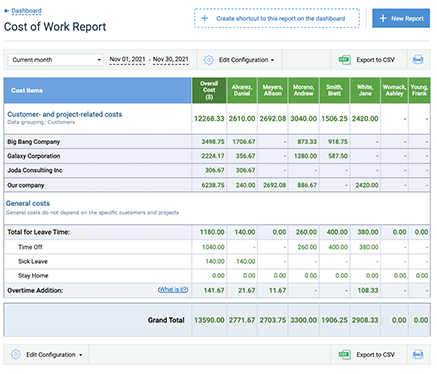
Task: Click White overtime value 108.33
Action: pyautogui.click(x=368, y=290)
